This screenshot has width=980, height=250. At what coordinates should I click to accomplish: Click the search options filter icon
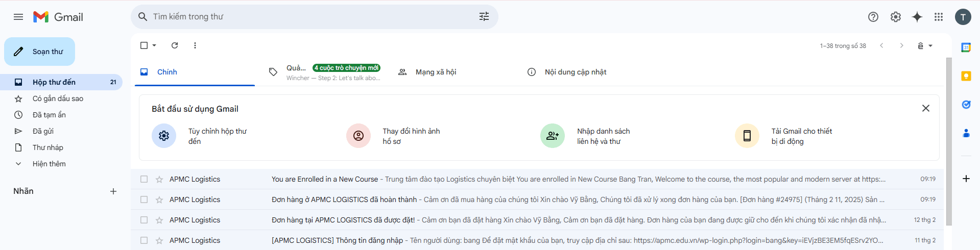(484, 17)
